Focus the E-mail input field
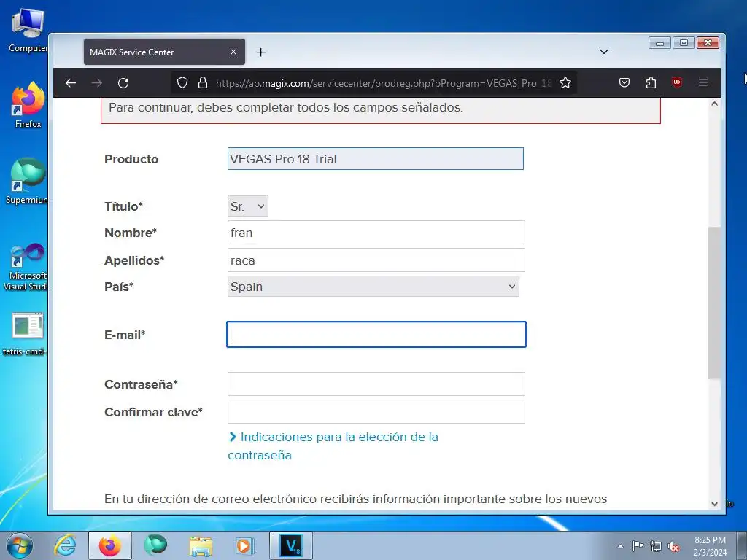The width and height of the screenshot is (747, 560). [376, 334]
